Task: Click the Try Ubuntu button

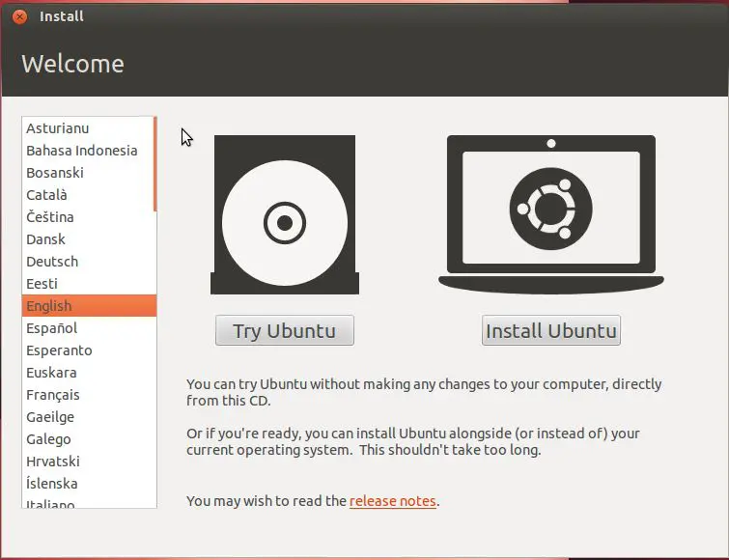Action: coord(285,330)
